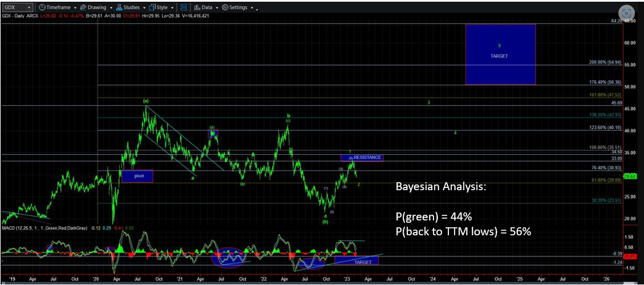
Task: Click the Lo=29.36 readout
Action: [x=172, y=16]
